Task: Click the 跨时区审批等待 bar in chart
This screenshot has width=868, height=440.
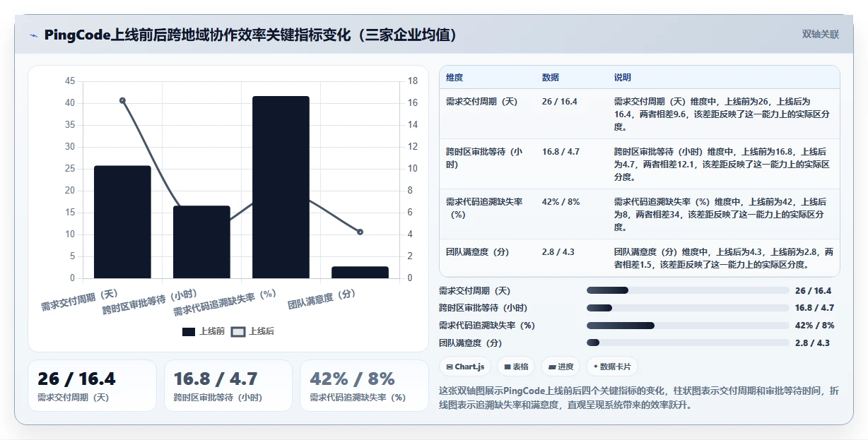Action: [201, 242]
